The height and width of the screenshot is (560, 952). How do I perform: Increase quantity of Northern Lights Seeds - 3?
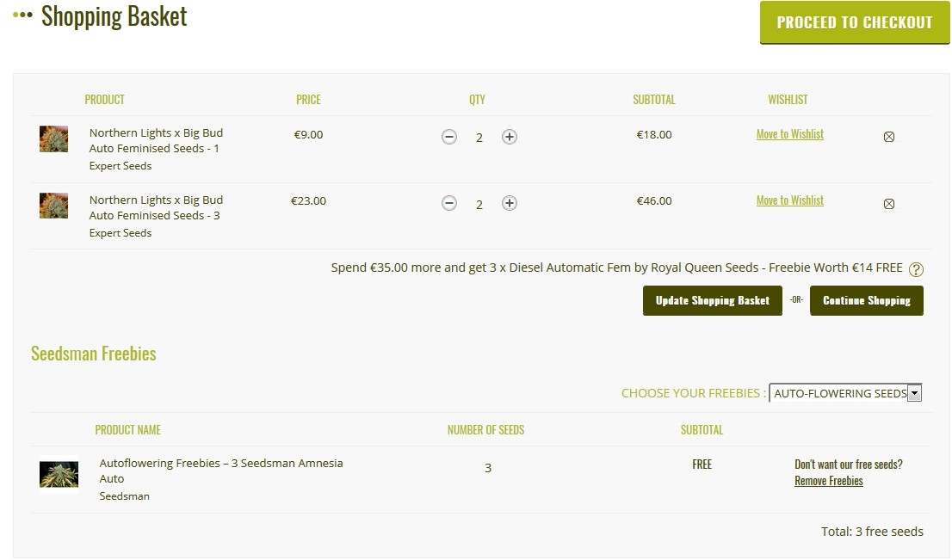(510, 204)
